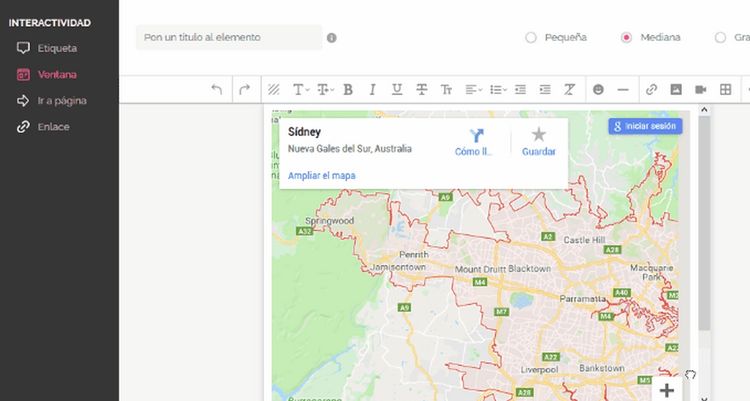
Task: Click the redo arrow in toolbar
Action: (x=244, y=90)
